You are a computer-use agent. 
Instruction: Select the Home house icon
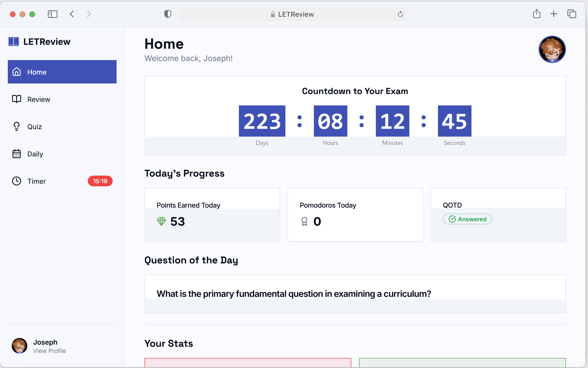point(16,72)
